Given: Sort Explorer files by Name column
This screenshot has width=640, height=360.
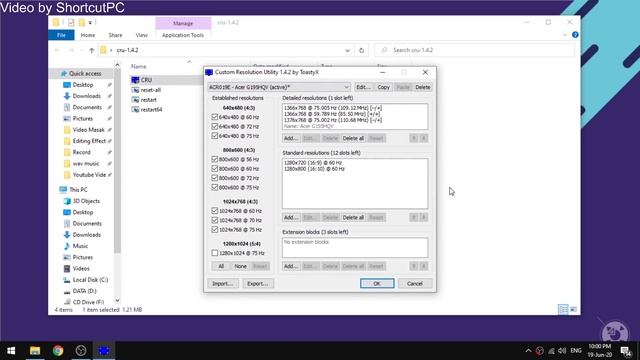Looking at the screenshot, I should pos(139,66).
